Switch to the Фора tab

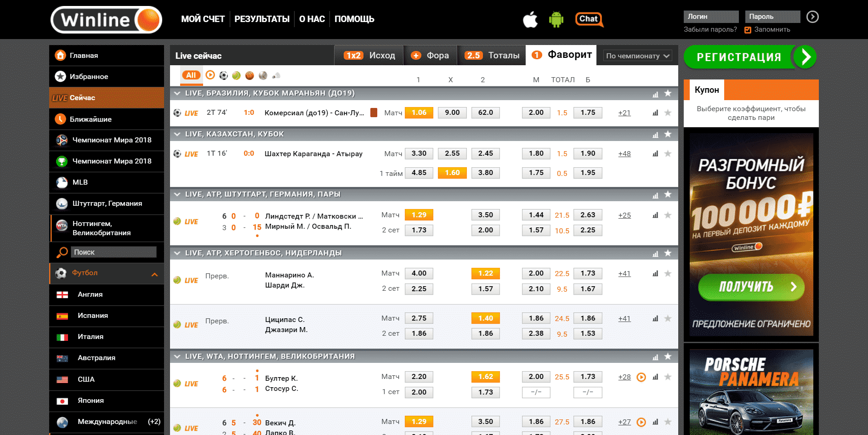click(430, 56)
